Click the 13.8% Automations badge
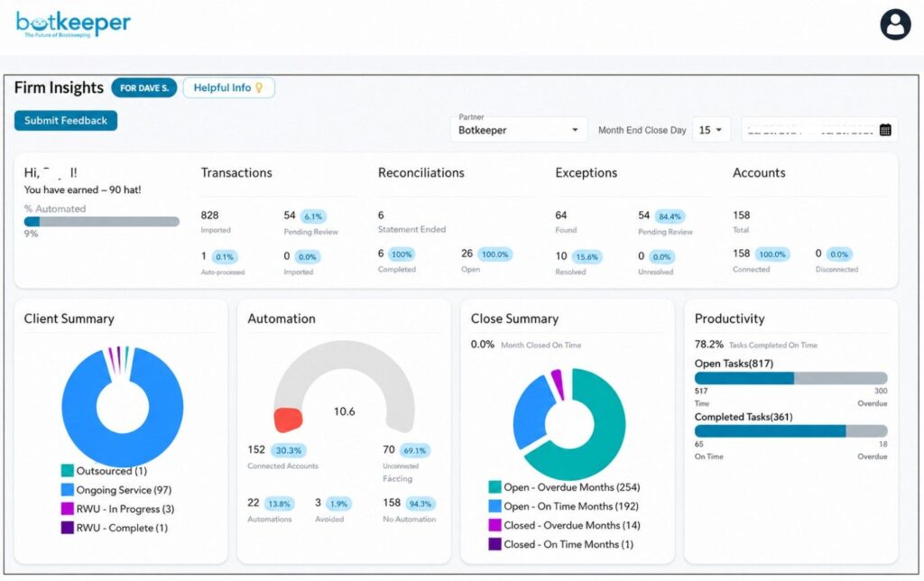The width and height of the screenshot is (924, 581). point(279,503)
